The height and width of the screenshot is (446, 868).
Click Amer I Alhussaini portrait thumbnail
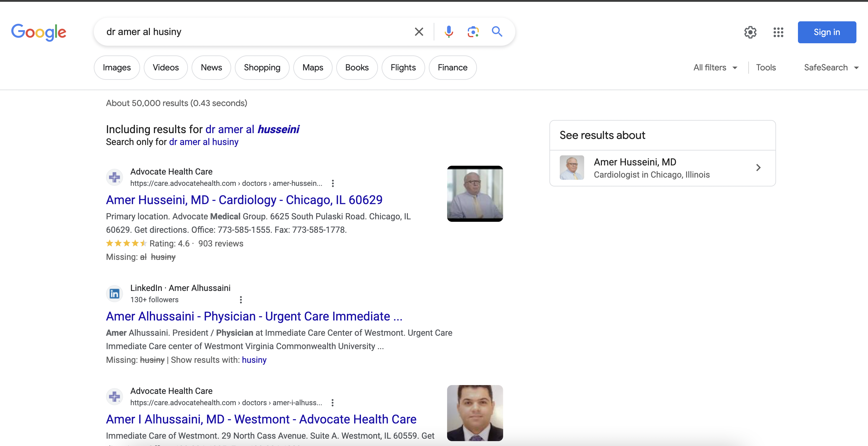pyautogui.click(x=475, y=413)
